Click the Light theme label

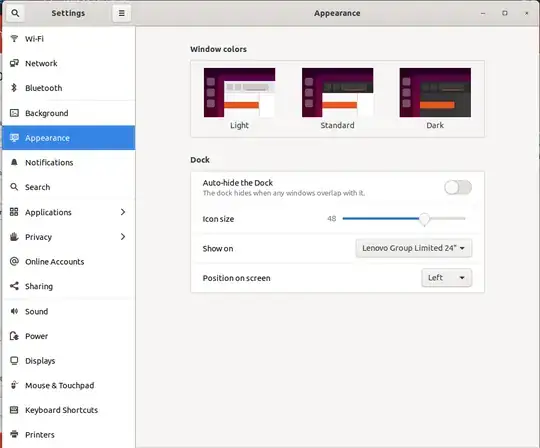pyautogui.click(x=239, y=125)
